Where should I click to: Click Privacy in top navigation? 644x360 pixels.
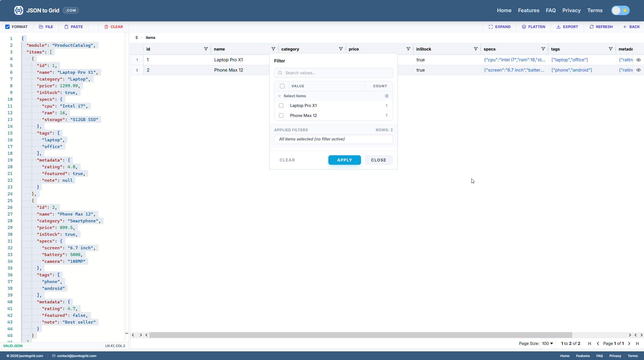(x=571, y=10)
